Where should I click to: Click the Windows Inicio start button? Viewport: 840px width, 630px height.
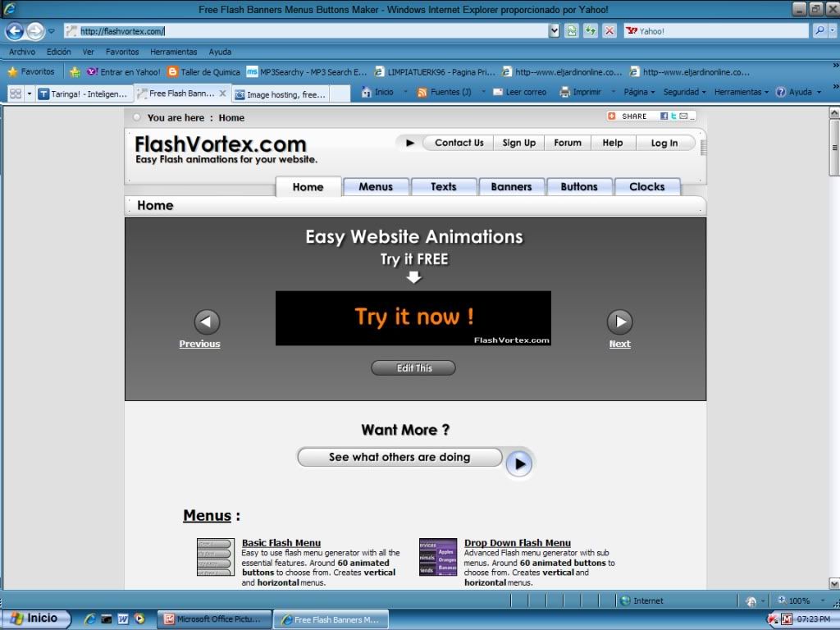pyautogui.click(x=35, y=619)
